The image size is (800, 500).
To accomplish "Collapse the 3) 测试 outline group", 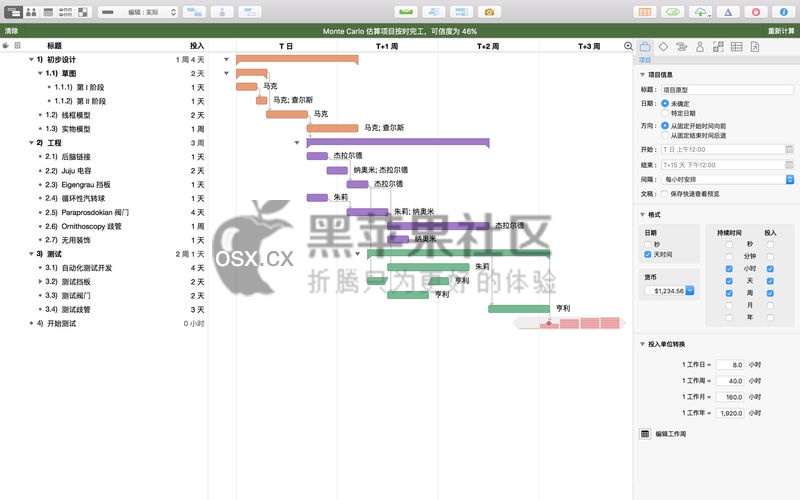I will coord(31,254).
